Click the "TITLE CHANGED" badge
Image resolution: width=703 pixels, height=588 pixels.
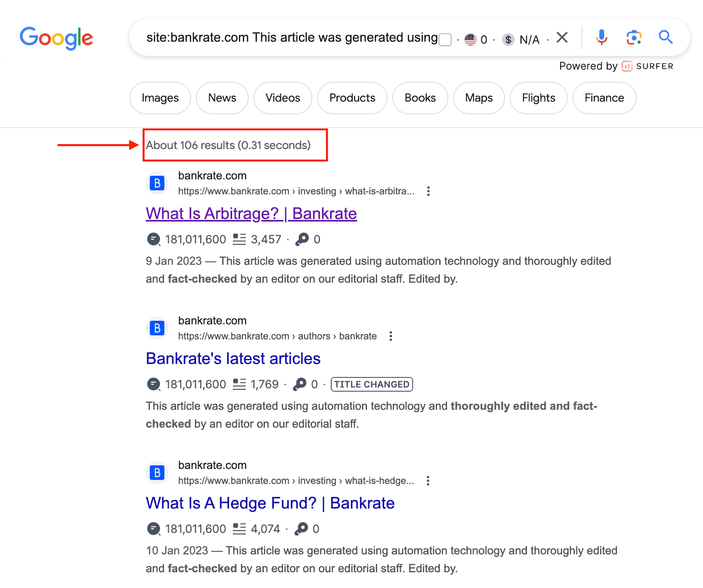371,384
